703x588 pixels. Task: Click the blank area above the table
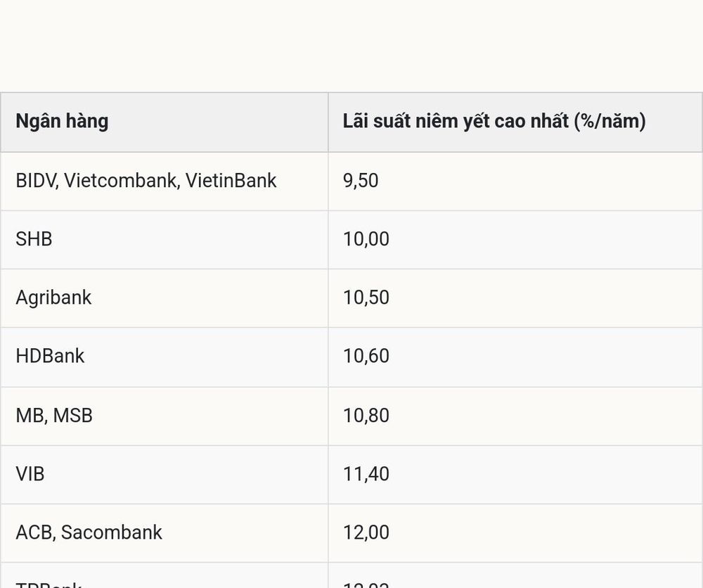point(351,45)
